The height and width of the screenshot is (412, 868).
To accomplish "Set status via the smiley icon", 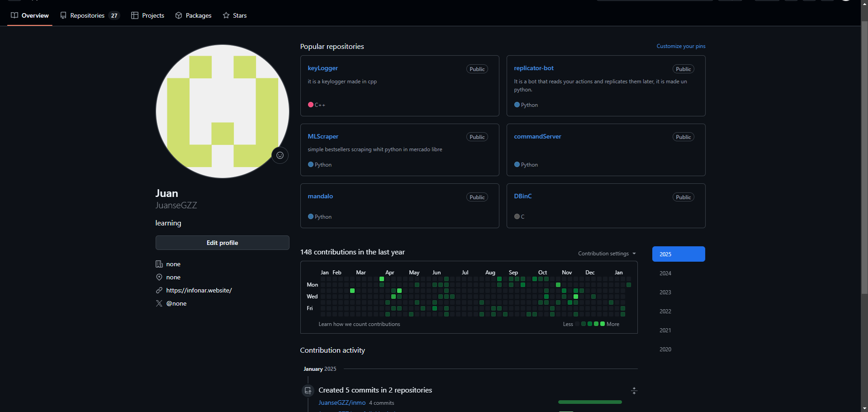I will tap(280, 155).
